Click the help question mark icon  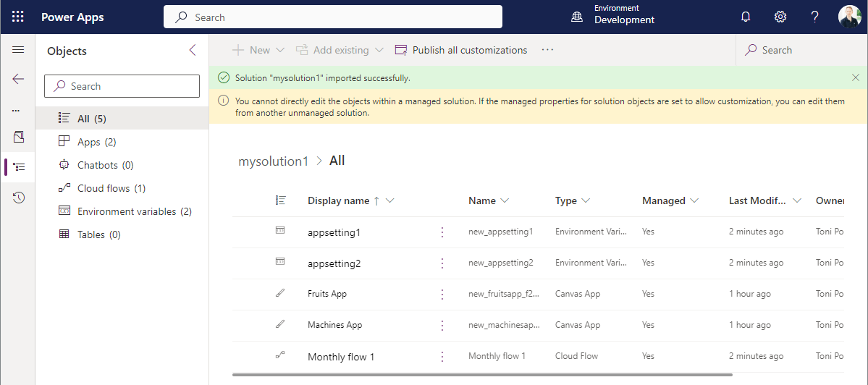point(814,17)
